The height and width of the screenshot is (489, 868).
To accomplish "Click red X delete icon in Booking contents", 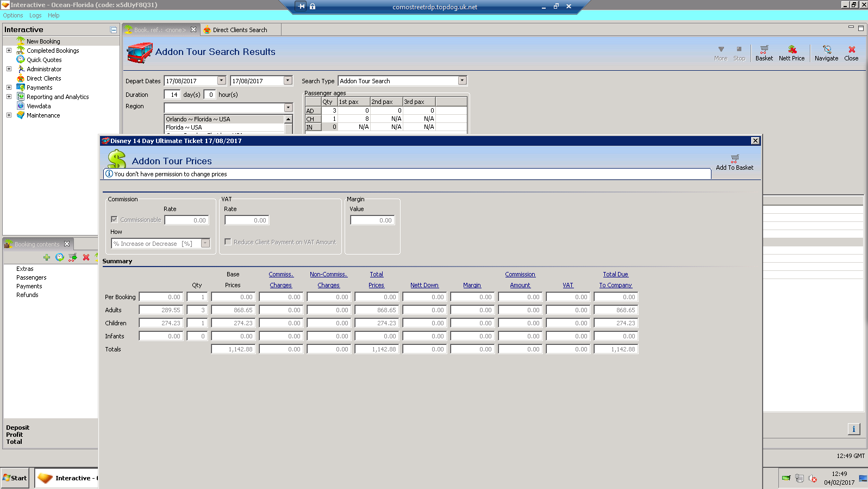I will (x=86, y=257).
